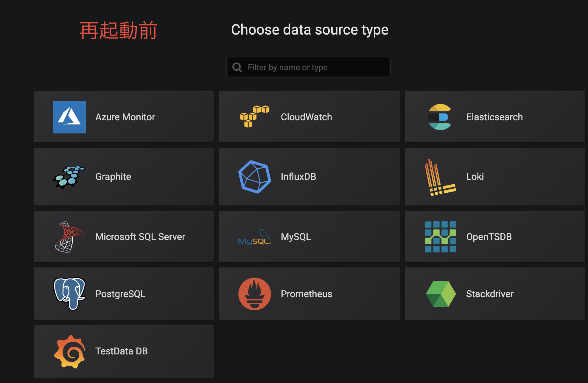
Task: Click the Microsoft SQL Server logo icon
Action: tap(69, 237)
